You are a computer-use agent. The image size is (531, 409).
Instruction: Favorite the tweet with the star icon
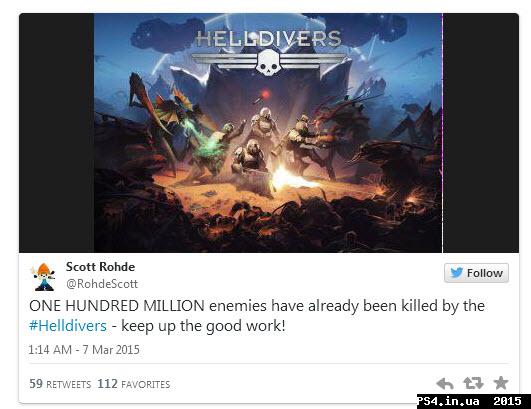(x=501, y=383)
